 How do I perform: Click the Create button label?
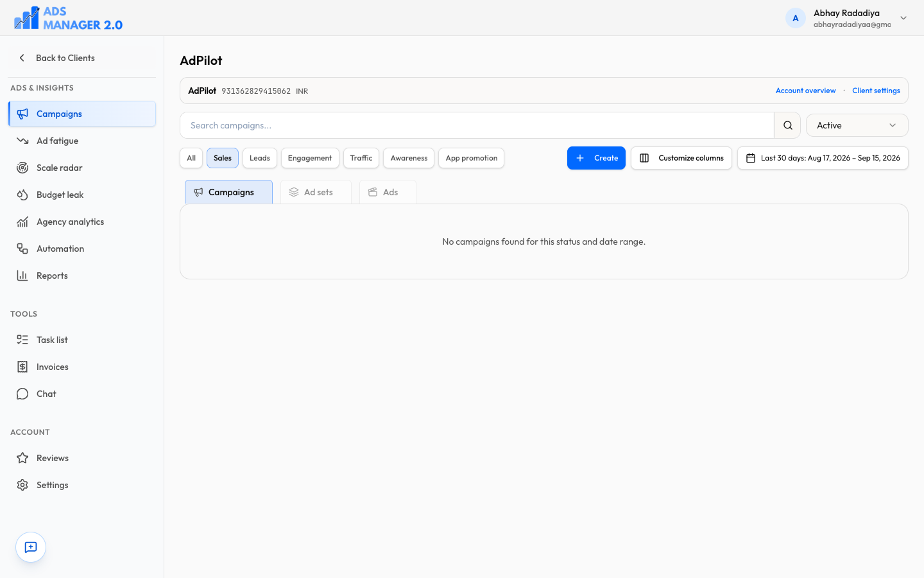[606, 158]
